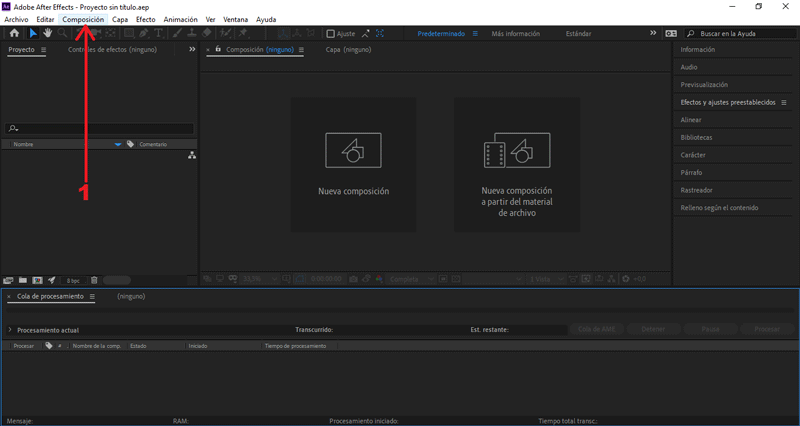
Task: Click the Home icon in the toolbar
Action: pos(14,33)
